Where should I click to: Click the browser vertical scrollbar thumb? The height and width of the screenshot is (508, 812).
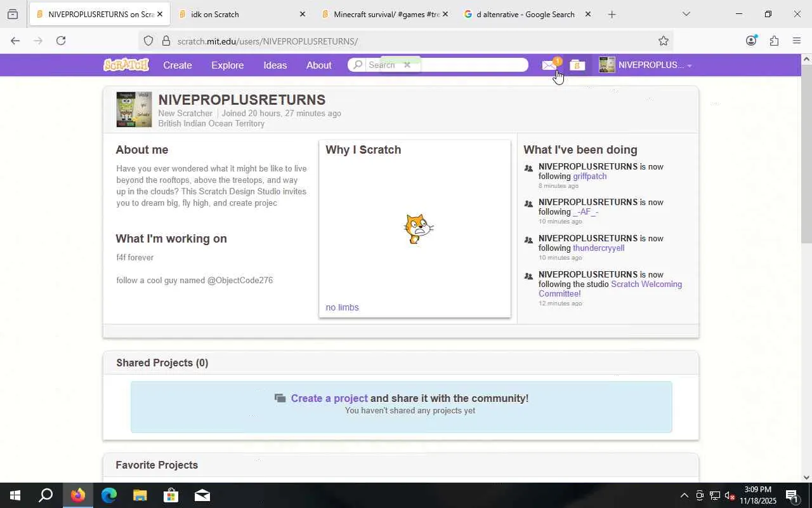pyautogui.click(x=806, y=154)
